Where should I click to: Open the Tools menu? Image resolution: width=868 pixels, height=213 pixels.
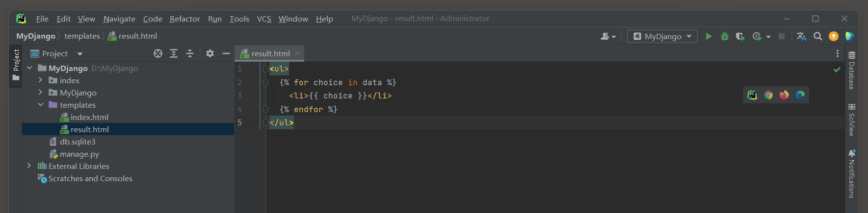point(239,19)
